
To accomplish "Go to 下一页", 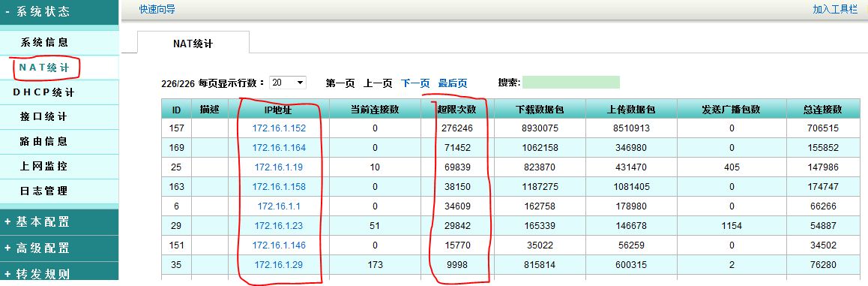I will click(x=415, y=83).
